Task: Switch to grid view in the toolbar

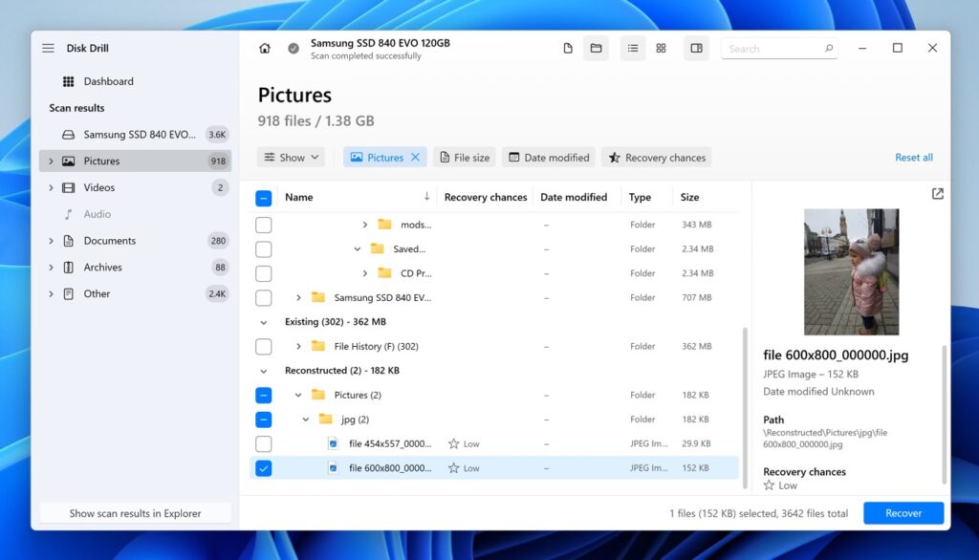Action: click(661, 48)
